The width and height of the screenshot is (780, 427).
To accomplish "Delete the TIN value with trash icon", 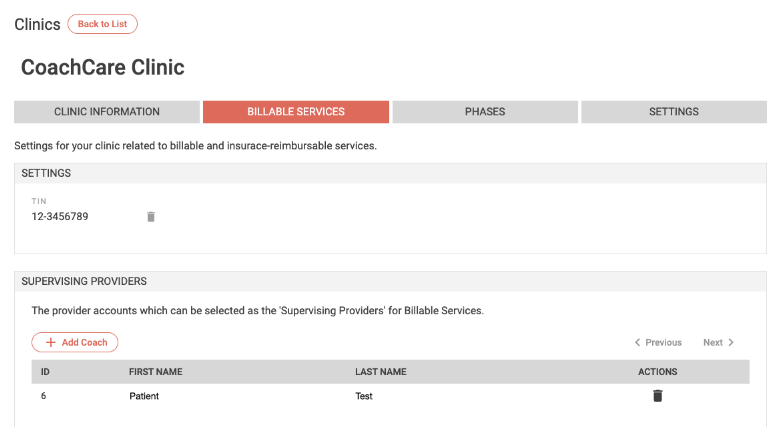I will click(x=151, y=216).
